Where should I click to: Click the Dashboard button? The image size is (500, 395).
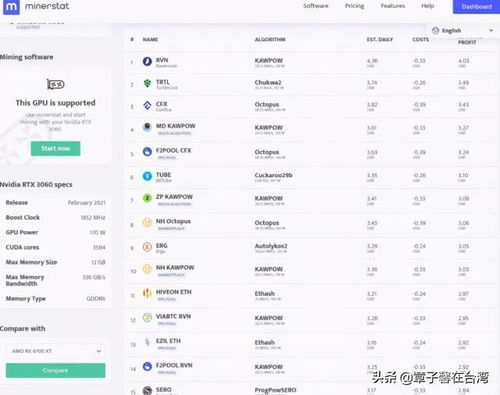tap(476, 7)
